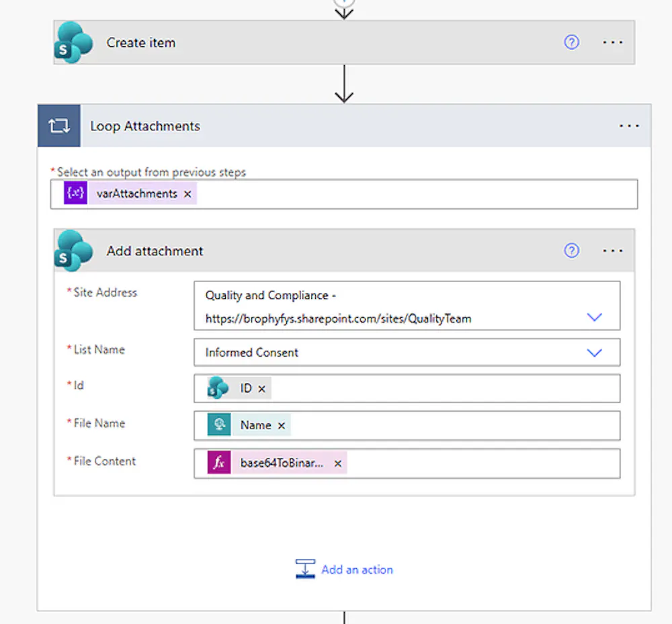Click the base64ToBinary fx expression icon
This screenshot has height=624, width=672.
pos(219,463)
